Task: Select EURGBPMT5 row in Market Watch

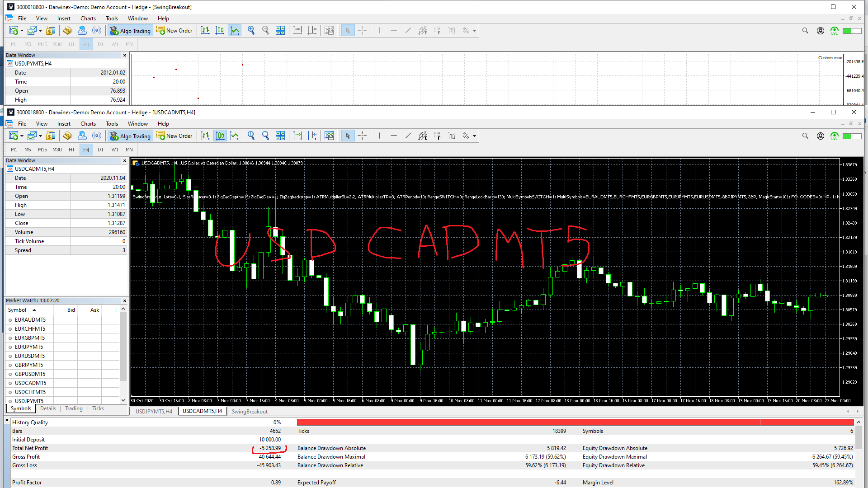Action: (62, 338)
